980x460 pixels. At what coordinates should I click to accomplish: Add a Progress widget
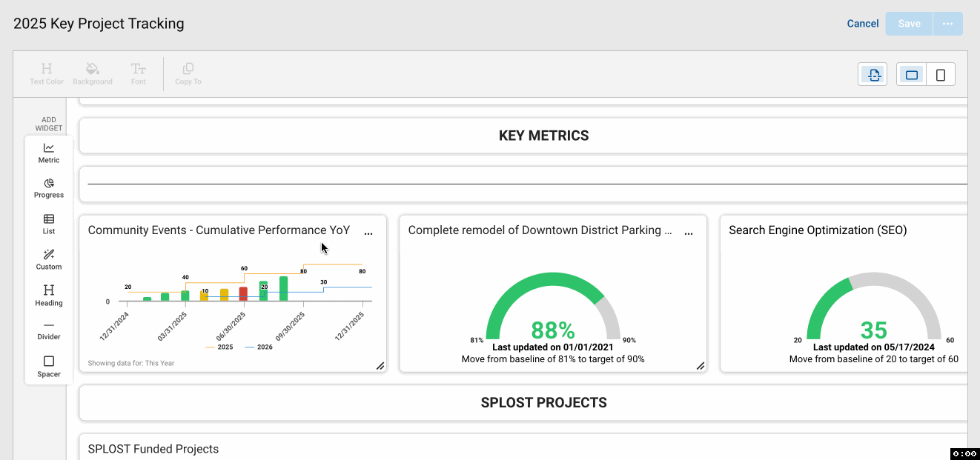(x=49, y=188)
